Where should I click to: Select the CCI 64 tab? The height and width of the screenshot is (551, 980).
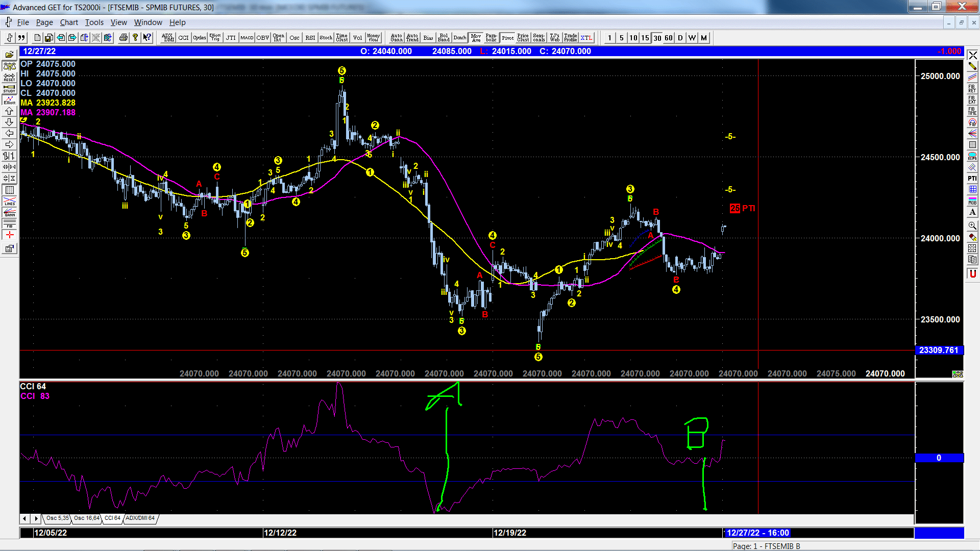tap(112, 518)
